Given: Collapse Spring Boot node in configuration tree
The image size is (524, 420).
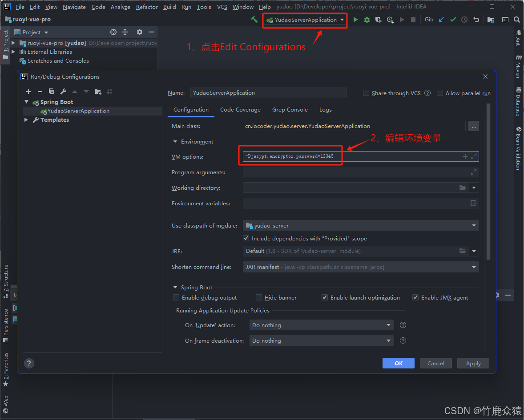Looking at the screenshot, I should pyautogui.click(x=26, y=102).
